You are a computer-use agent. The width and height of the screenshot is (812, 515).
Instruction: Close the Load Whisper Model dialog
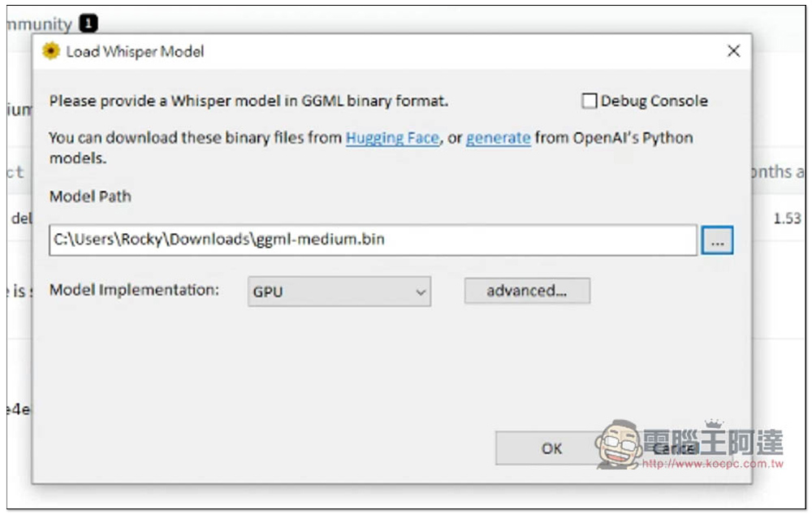[733, 51]
